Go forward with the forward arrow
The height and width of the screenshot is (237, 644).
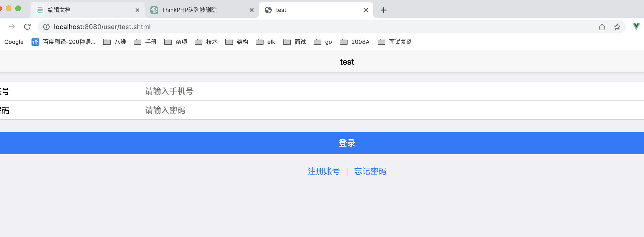12,27
